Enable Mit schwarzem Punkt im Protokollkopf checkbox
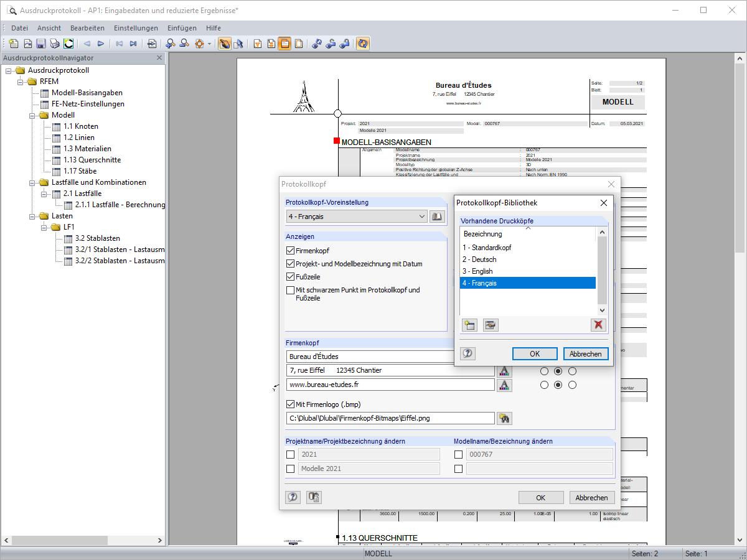 (x=290, y=290)
